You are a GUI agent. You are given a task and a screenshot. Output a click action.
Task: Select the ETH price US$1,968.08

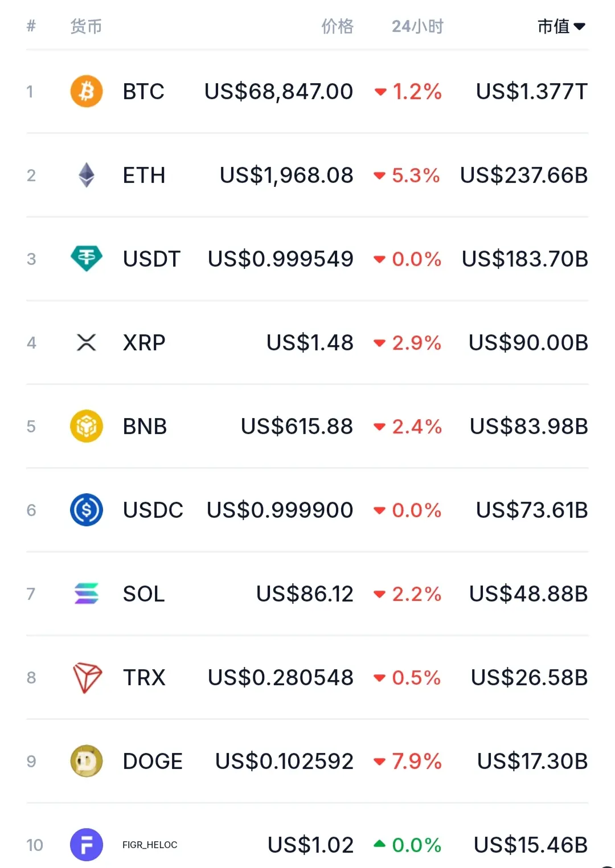point(286,175)
